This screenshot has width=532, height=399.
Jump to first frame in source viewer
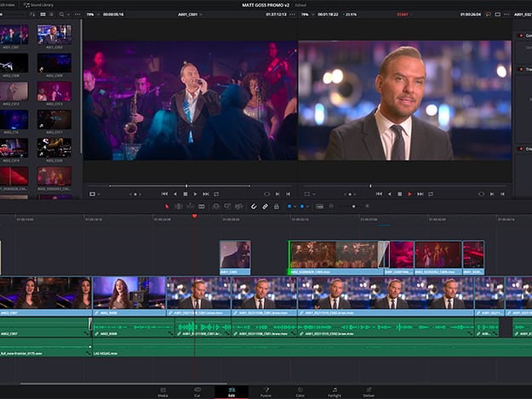pos(164,194)
